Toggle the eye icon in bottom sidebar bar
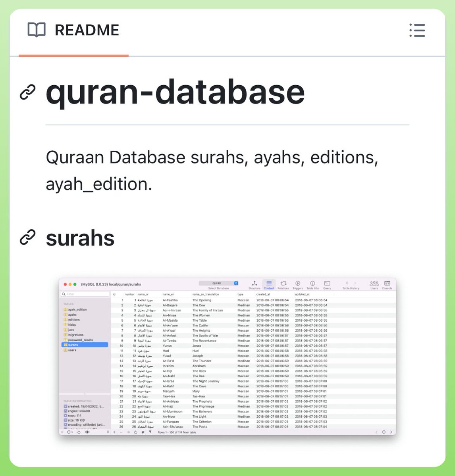This screenshot has width=455, height=476. point(87,432)
